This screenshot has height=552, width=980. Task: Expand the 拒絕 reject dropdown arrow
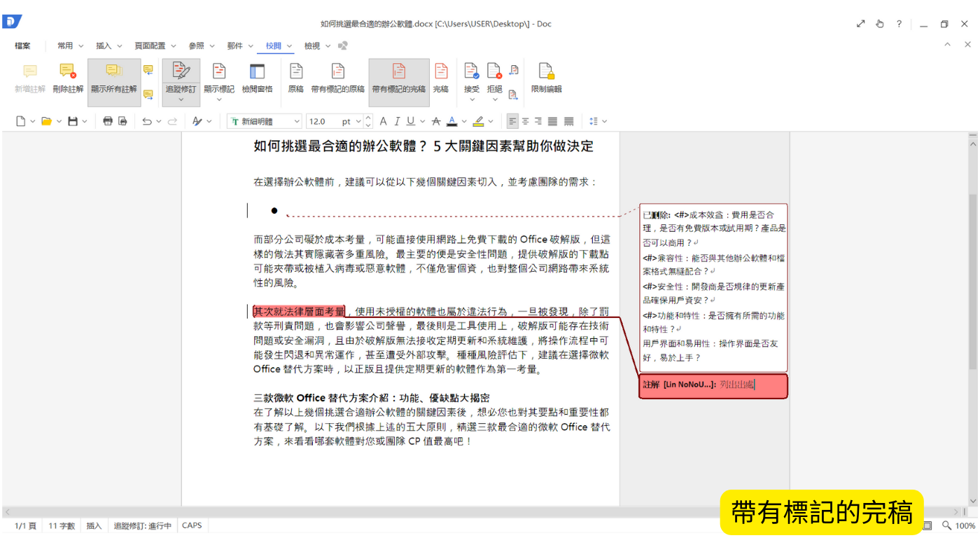tap(495, 99)
